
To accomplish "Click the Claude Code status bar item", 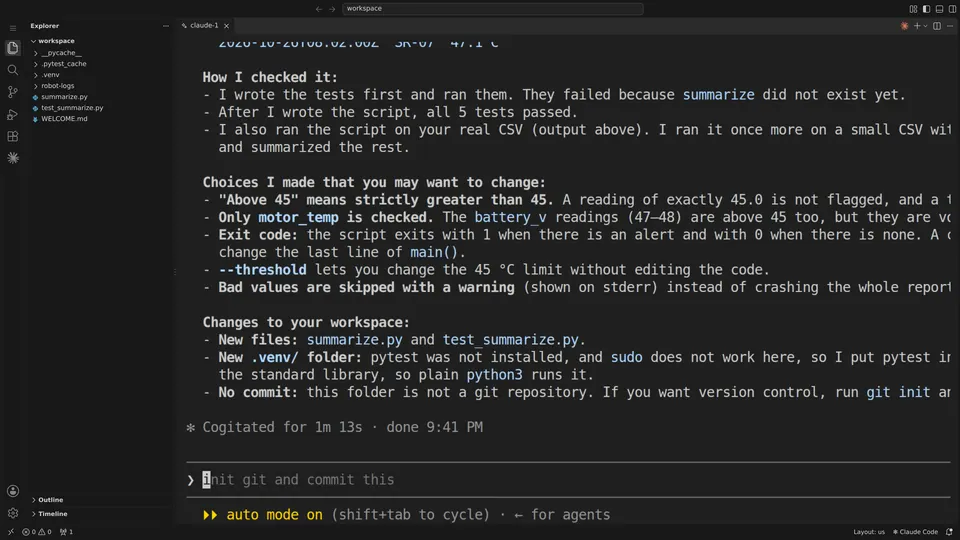I will pos(915,532).
